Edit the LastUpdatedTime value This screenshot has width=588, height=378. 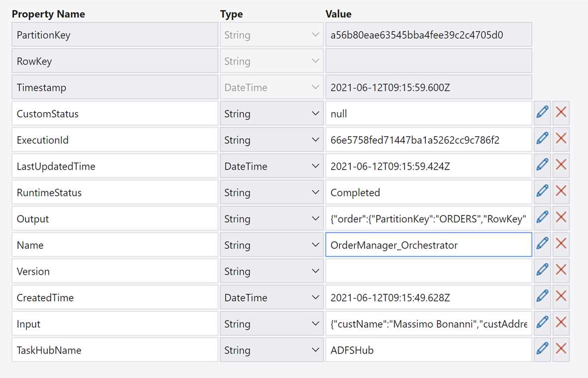pyautogui.click(x=542, y=166)
